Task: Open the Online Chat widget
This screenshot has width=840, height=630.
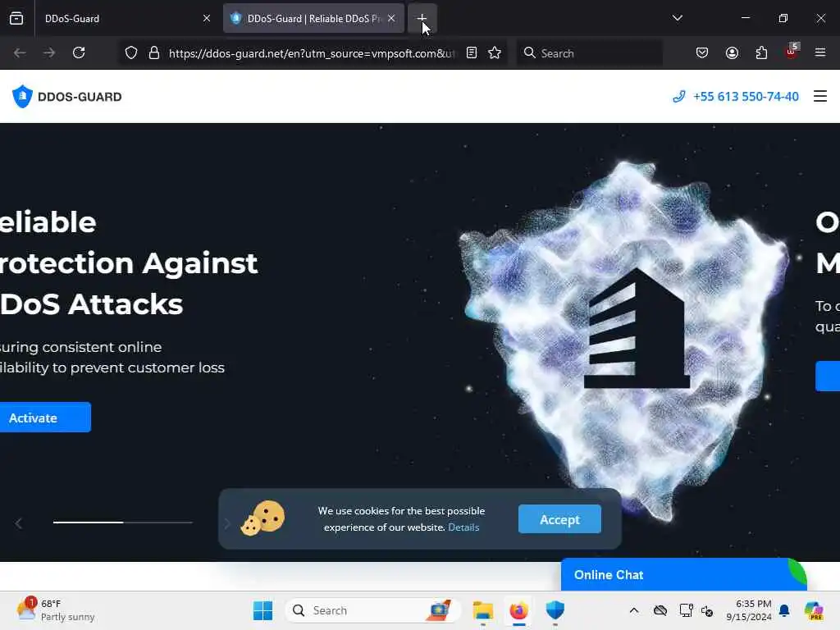Action: pos(683,575)
